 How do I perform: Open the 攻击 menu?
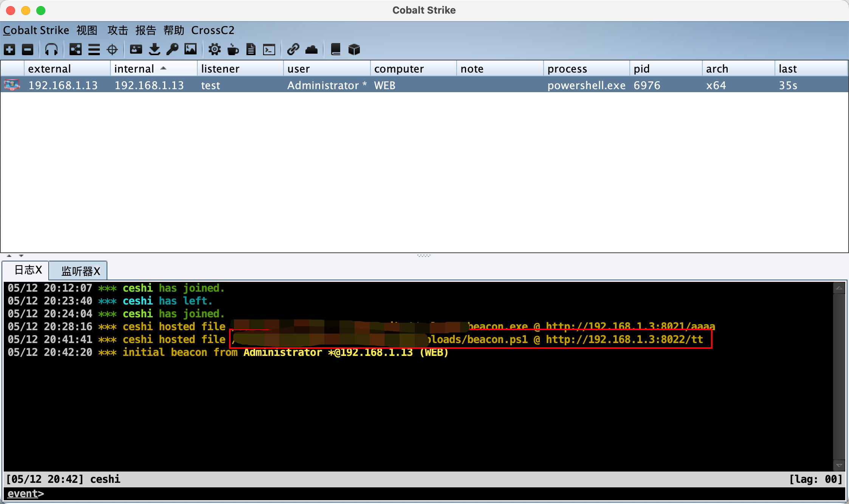(118, 30)
